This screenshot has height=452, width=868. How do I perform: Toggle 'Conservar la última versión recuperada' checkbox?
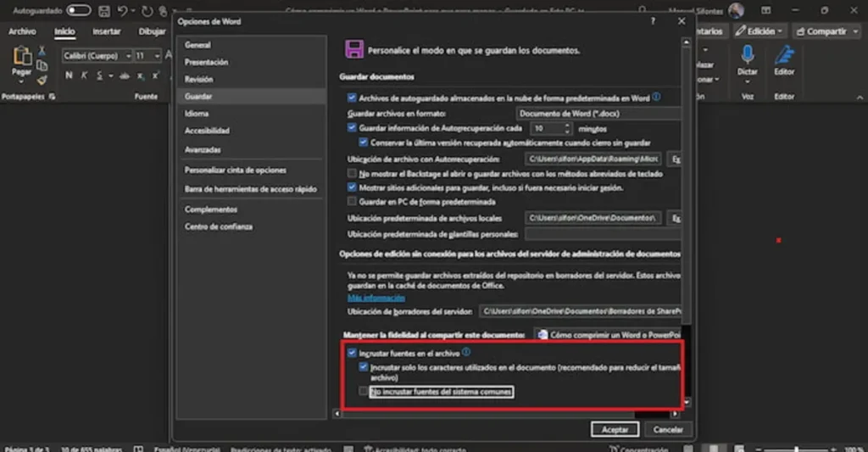pos(363,142)
